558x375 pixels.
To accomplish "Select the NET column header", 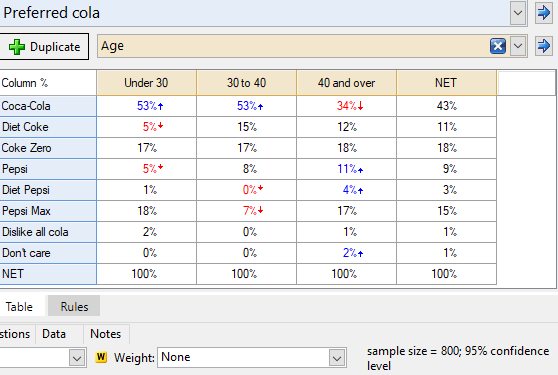I will coord(446,83).
